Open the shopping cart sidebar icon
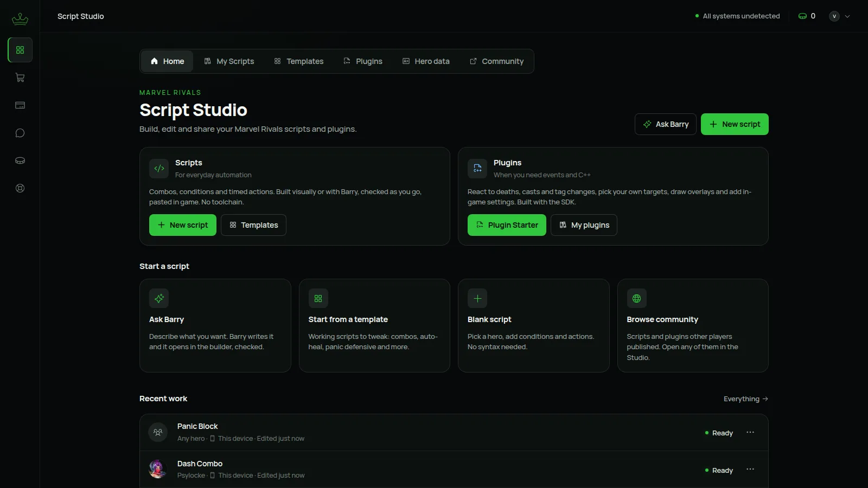 [x=20, y=78]
